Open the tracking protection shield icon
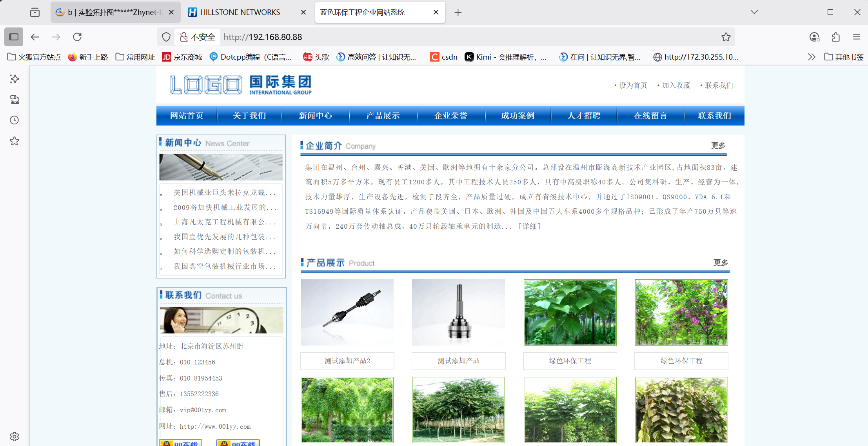The height and width of the screenshot is (446, 868). (166, 37)
